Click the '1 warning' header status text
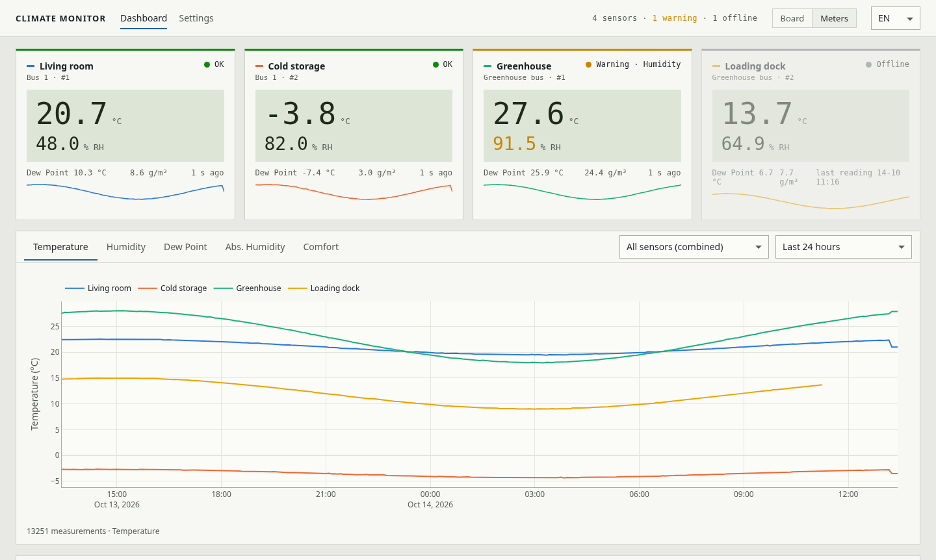The image size is (936, 560). (675, 18)
